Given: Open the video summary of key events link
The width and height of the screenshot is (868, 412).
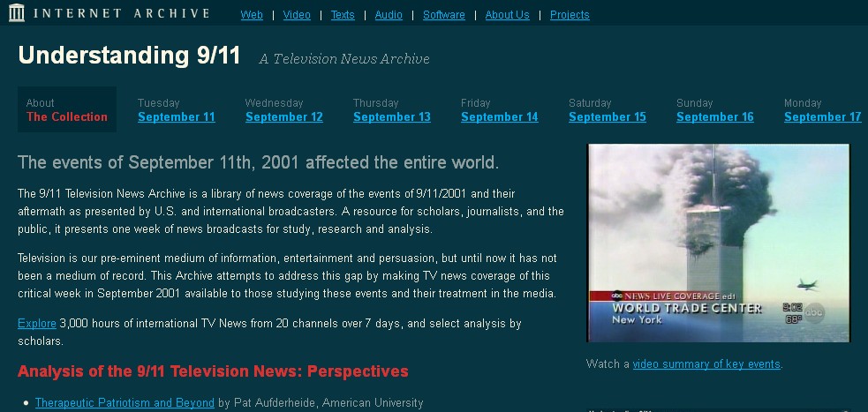Looking at the screenshot, I should 706,363.
